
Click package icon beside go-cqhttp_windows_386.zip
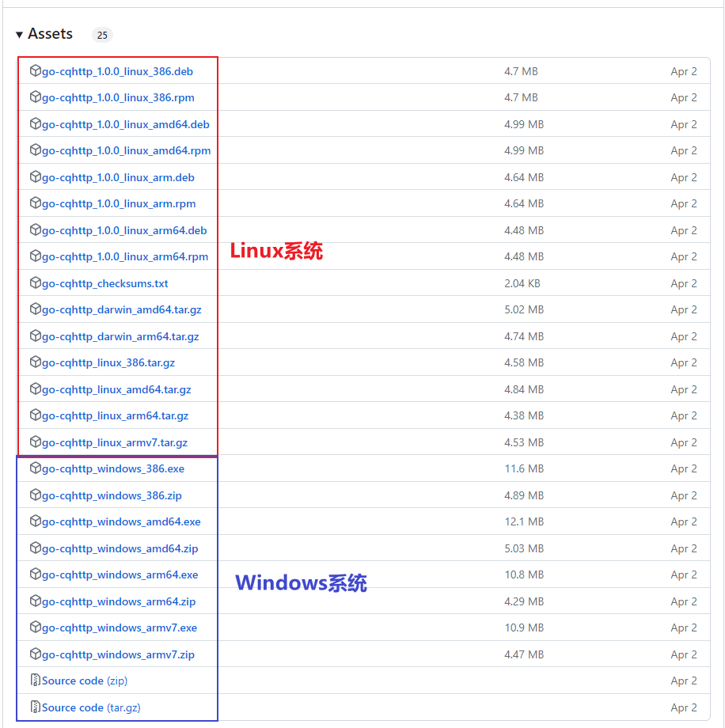click(x=36, y=495)
